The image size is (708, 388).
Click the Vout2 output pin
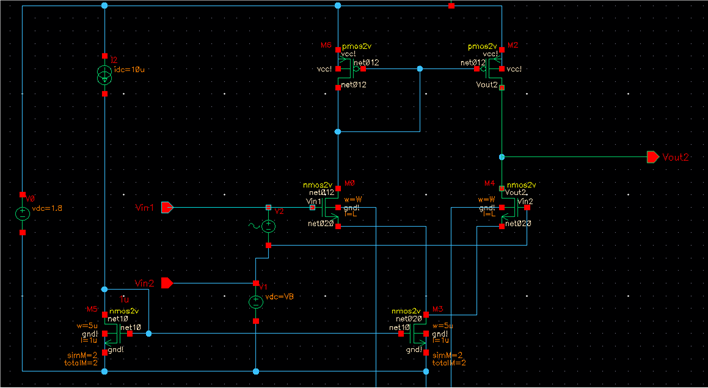point(653,157)
